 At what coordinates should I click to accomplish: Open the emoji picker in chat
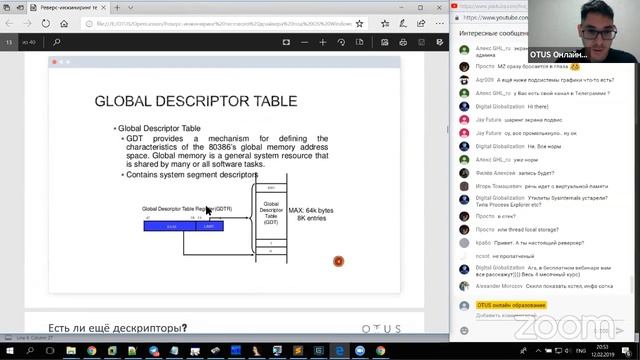(464, 331)
